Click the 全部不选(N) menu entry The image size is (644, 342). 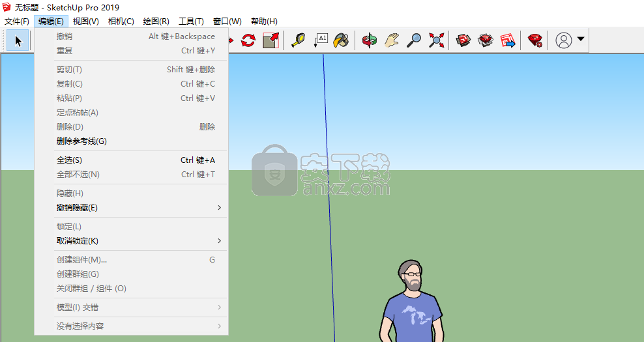point(132,175)
